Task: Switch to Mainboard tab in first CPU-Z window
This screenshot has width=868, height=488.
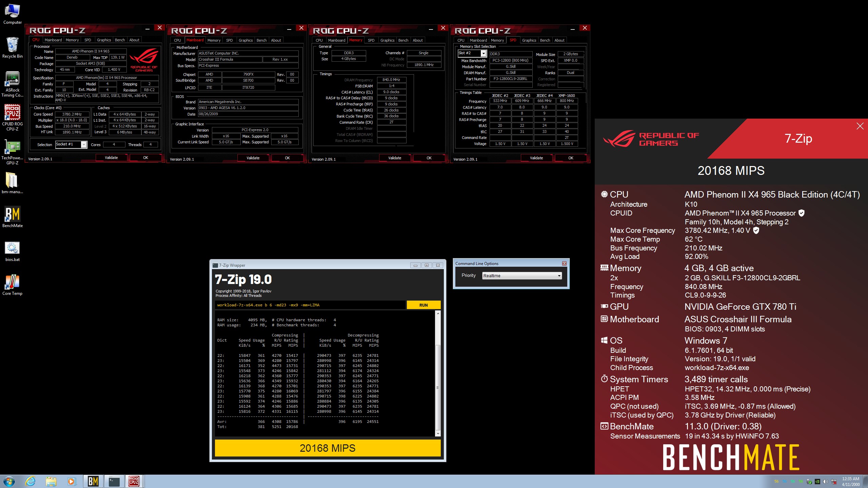Action: [x=53, y=40]
